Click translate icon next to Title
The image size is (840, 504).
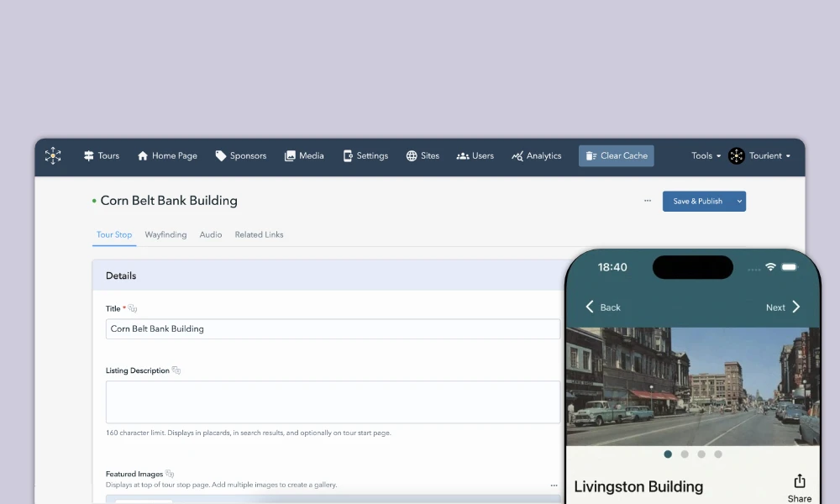[133, 308]
